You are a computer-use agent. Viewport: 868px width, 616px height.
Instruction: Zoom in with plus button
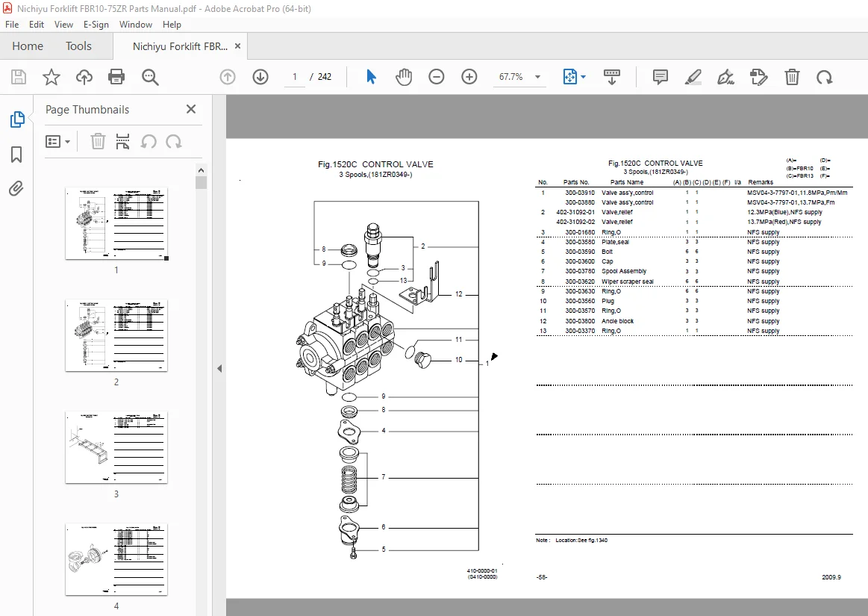pyautogui.click(x=469, y=77)
